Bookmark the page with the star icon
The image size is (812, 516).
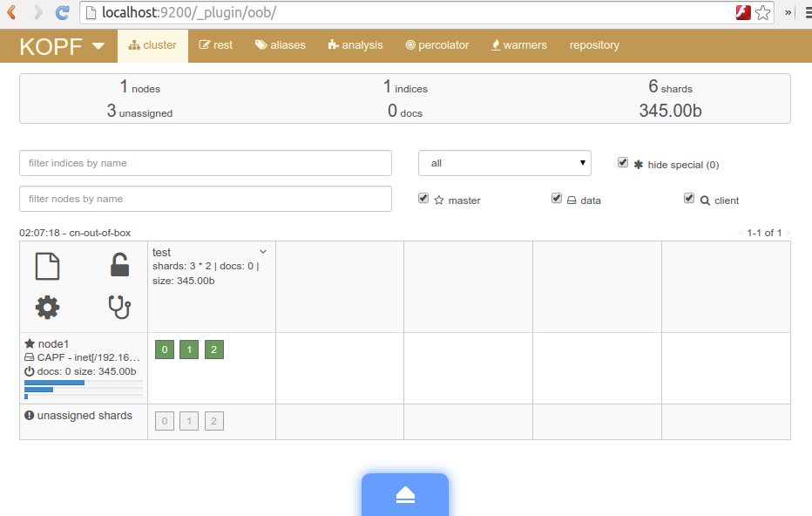point(763,12)
